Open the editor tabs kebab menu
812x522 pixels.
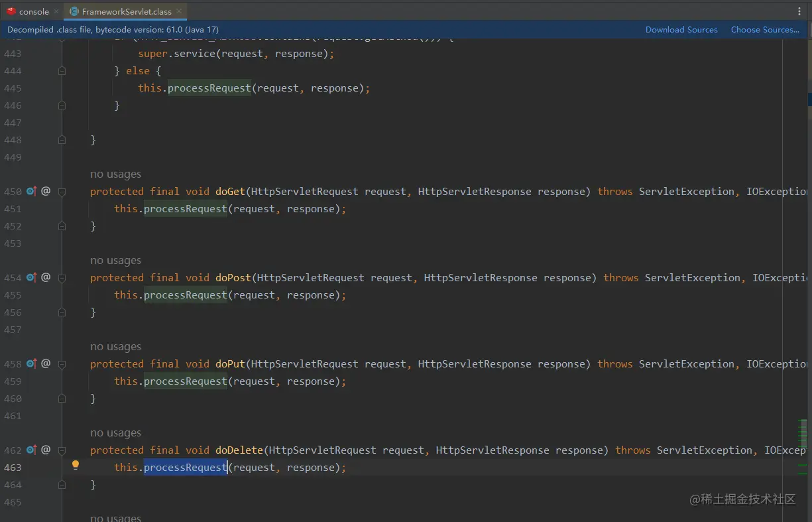(x=799, y=11)
